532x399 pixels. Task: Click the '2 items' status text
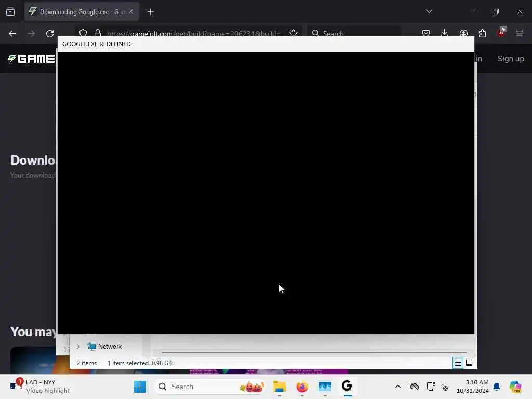coord(87,363)
